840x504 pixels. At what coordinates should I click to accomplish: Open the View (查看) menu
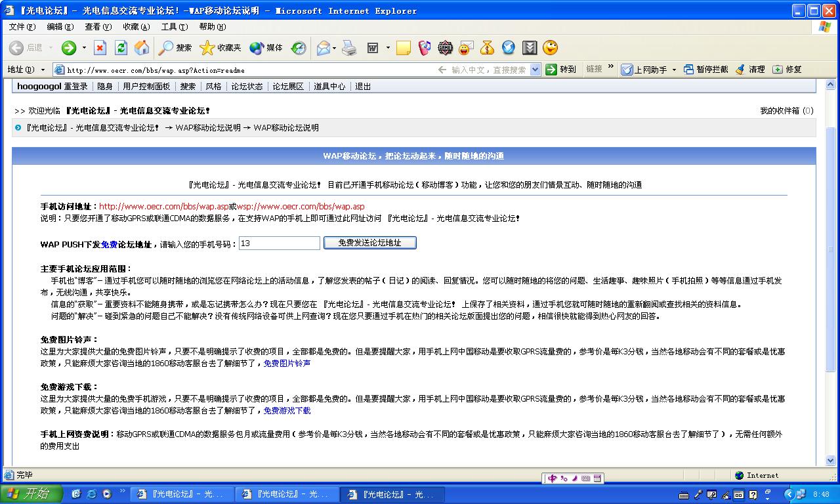tap(98, 27)
